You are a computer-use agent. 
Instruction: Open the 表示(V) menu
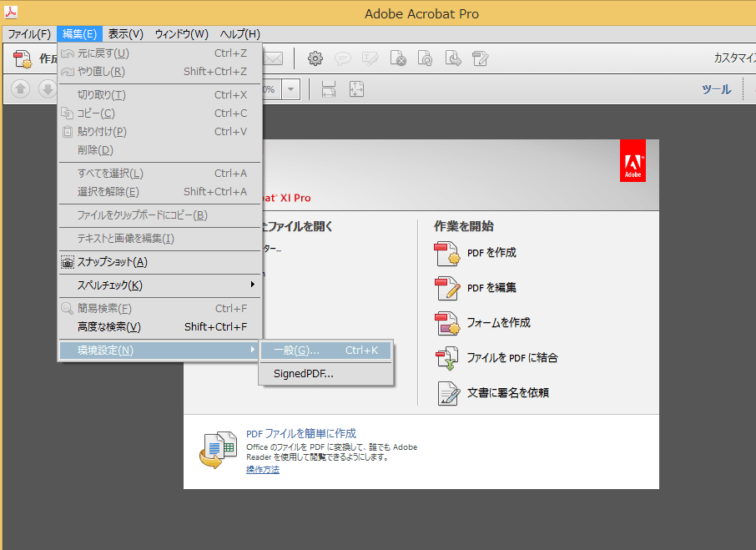click(x=125, y=33)
